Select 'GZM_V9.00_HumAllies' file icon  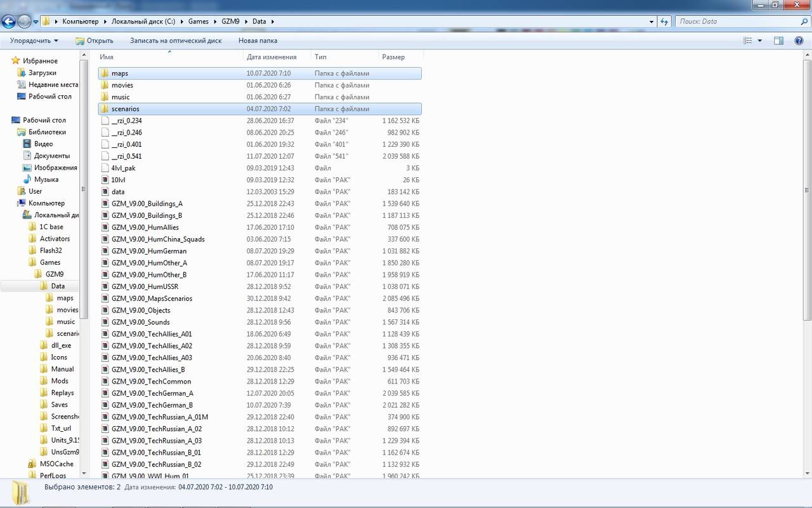[x=105, y=227]
